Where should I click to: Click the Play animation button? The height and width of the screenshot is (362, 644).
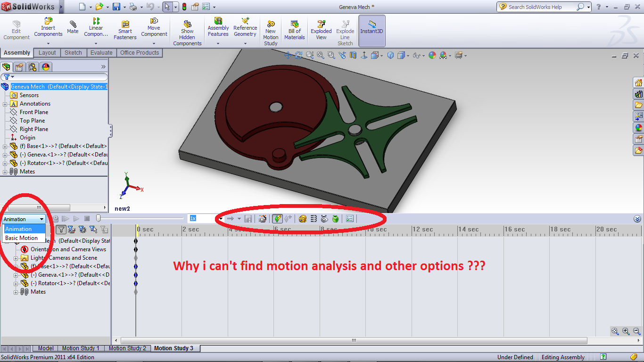click(76, 219)
